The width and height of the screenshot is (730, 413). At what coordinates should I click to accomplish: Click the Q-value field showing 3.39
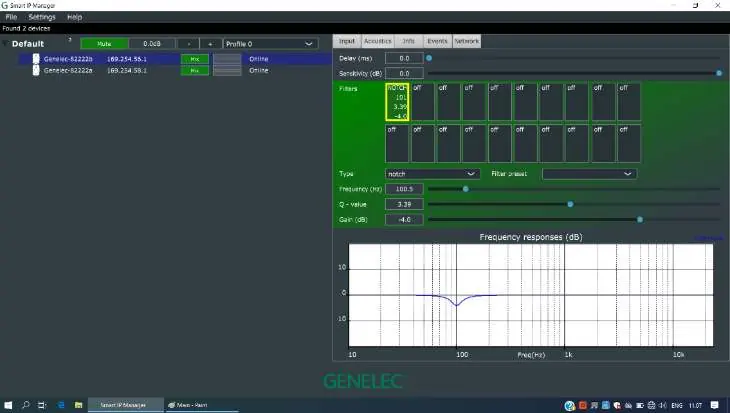click(x=404, y=204)
